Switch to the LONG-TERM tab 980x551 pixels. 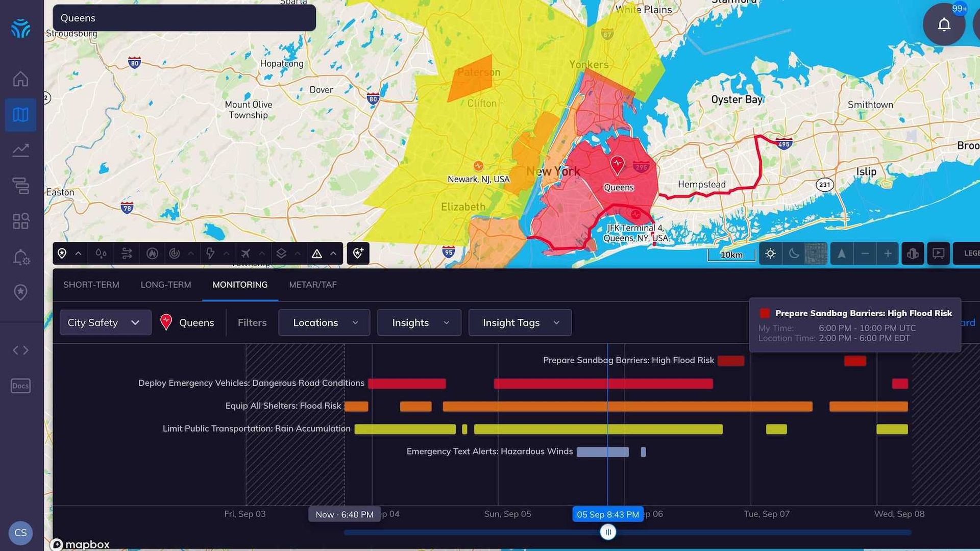pyautogui.click(x=165, y=285)
